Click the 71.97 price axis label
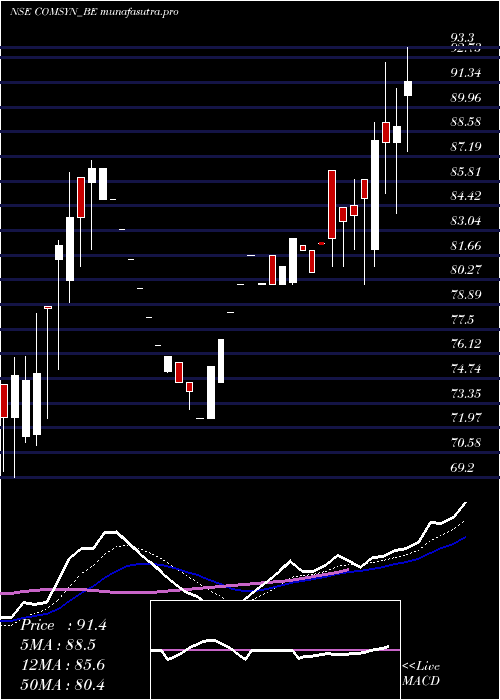This screenshot has width=500, height=700. 466,418
